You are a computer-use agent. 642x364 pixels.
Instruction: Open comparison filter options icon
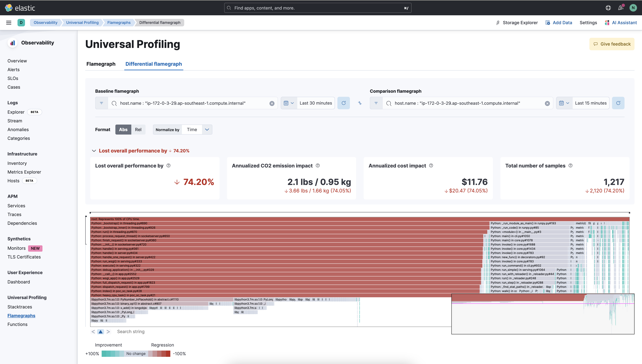(376, 103)
